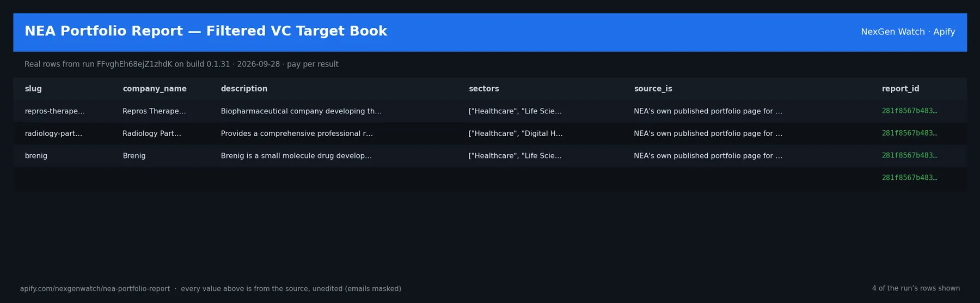Image resolution: width=980 pixels, height=303 pixels.
Task: Click the report_id in the repros-therape row
Action: click(909, 111)
